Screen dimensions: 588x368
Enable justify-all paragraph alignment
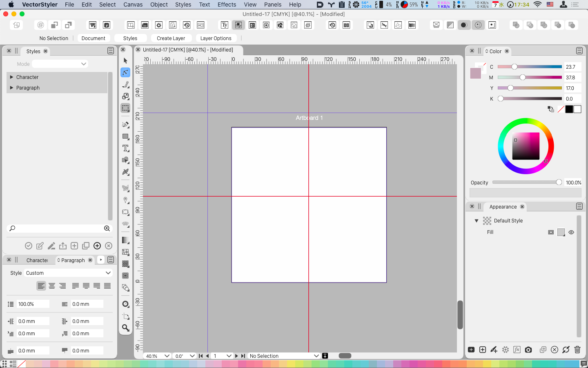coord(107,286)
